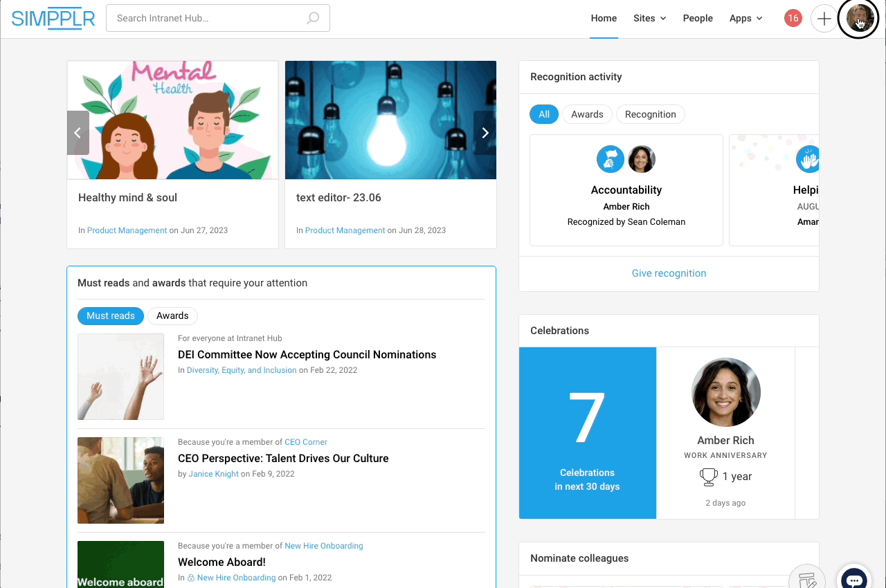Open Product Management link under text editor
The width and height of the screenshot is (886, 588).
(x=345, y=230)
